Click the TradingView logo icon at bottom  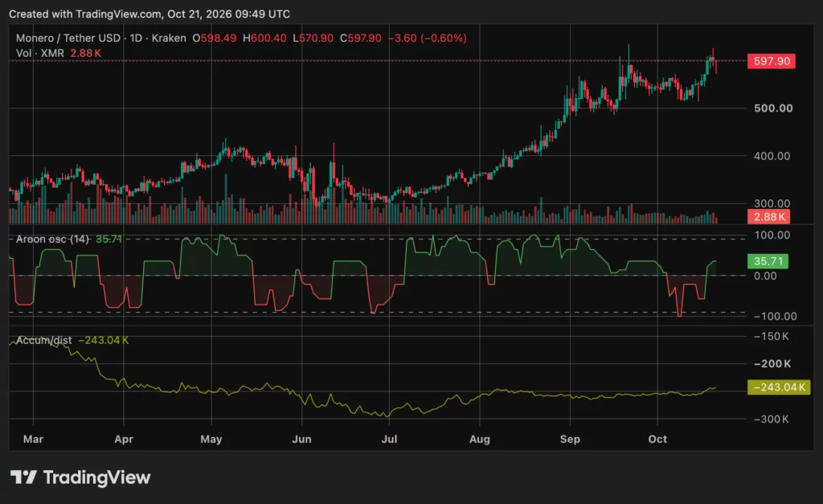coord(23,477)
